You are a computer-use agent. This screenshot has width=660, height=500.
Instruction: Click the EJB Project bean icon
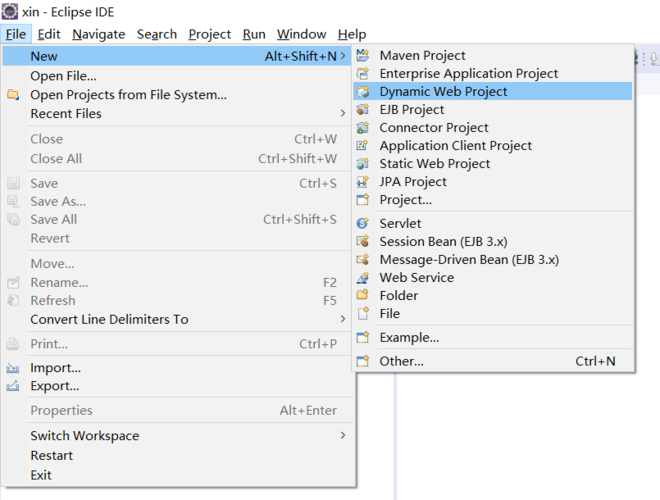362,109
